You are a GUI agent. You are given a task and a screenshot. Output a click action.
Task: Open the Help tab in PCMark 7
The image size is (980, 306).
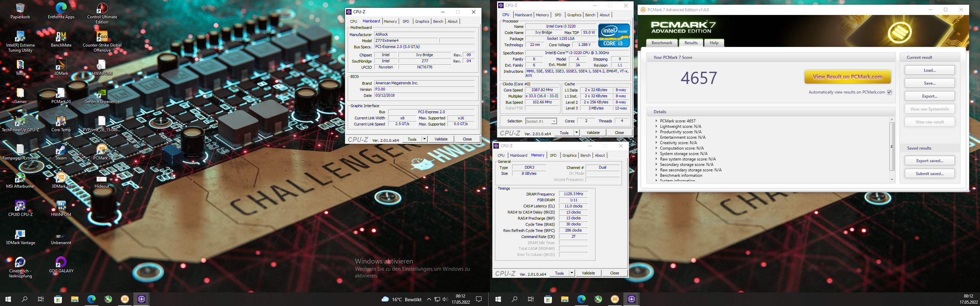[x=714, y=43]
